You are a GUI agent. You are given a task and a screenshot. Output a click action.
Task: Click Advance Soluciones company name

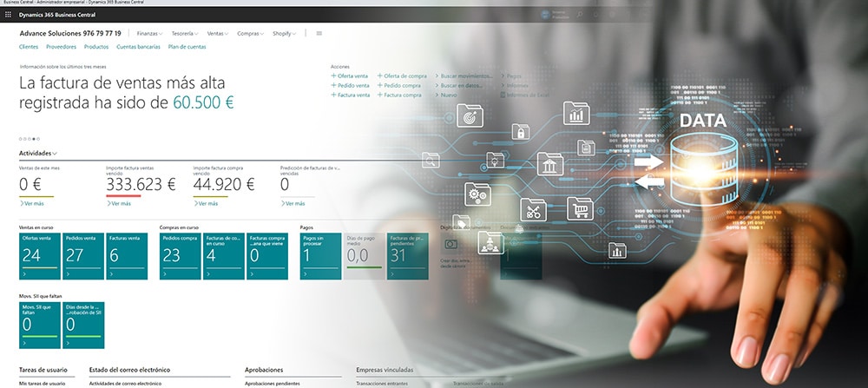click(x=70, y=33)
